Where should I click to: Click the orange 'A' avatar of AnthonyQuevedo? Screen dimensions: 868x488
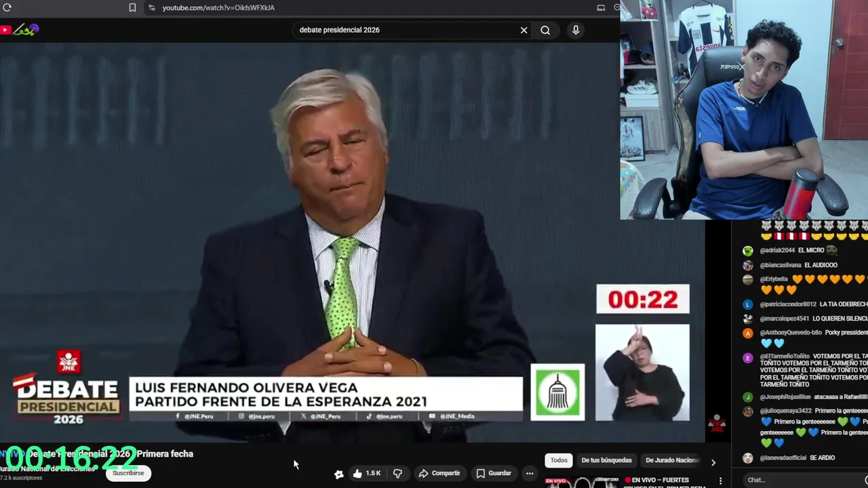pyautogui.click(x=747, y=333)
